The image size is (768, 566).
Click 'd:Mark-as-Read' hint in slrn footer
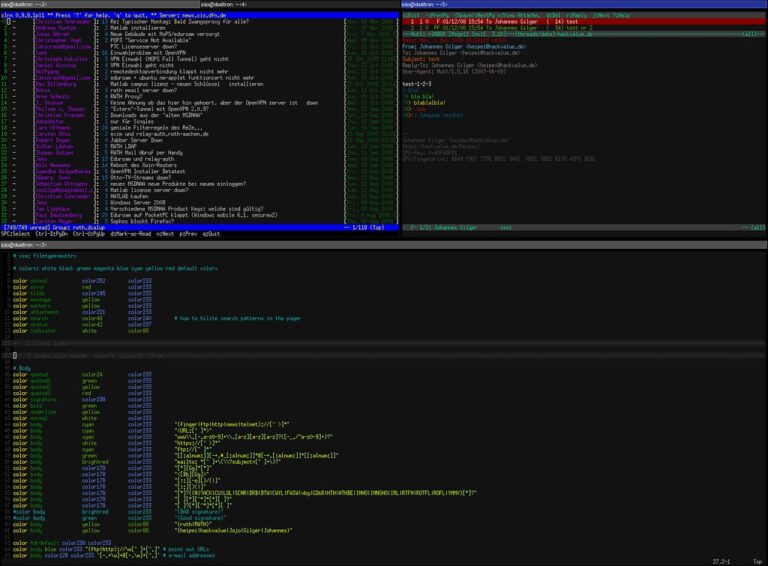click(131, 234)
